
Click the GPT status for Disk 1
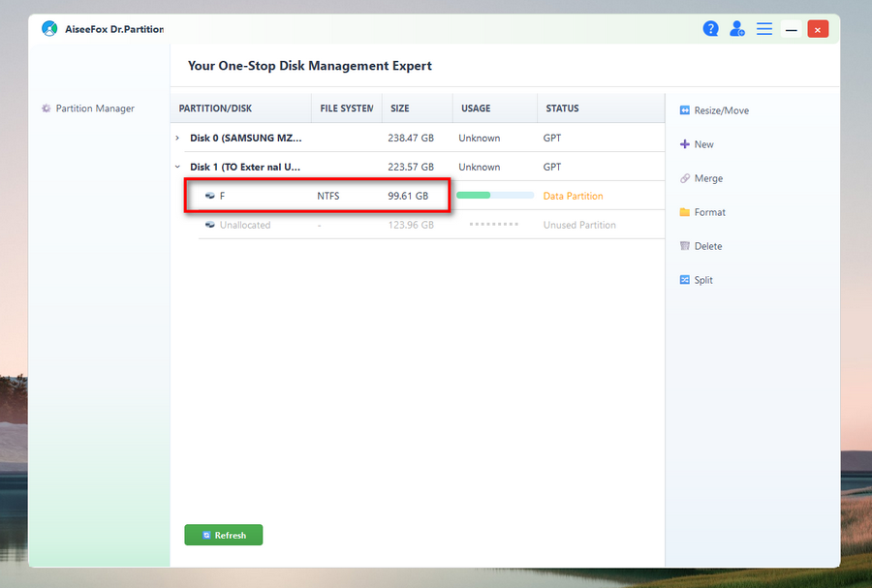tap(551, 167)
